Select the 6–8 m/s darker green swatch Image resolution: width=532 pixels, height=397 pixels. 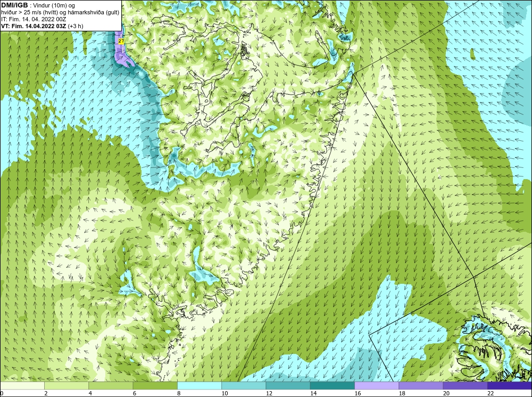155,386
